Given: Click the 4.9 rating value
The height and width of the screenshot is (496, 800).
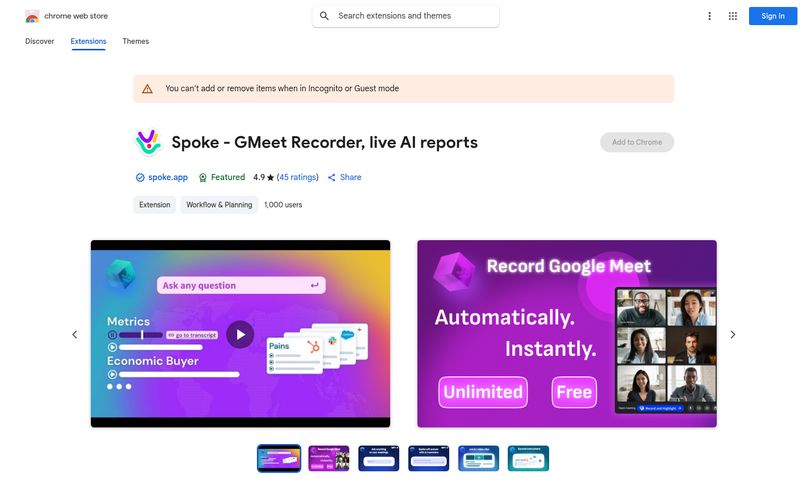Looking at the screenshot, I should click(x=259, y=177).
